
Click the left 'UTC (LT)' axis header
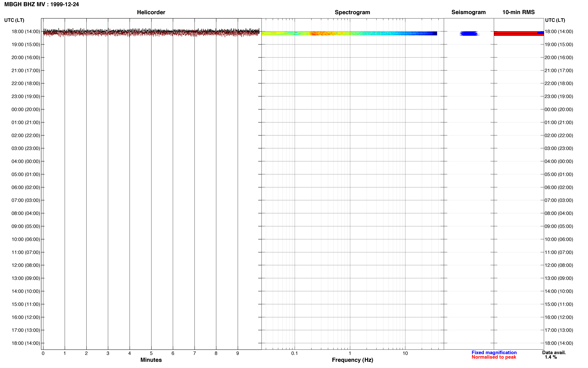(14, 20)
